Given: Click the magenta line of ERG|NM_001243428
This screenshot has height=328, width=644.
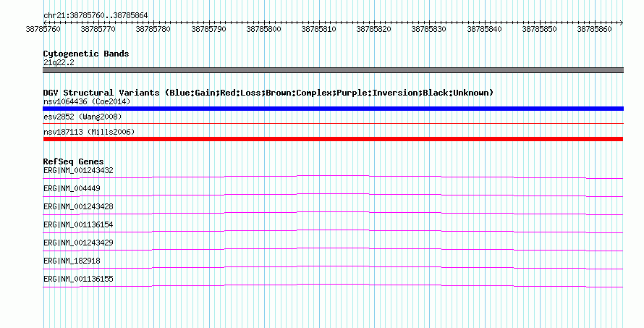Looking at the screenshot, I should (333, 213).
